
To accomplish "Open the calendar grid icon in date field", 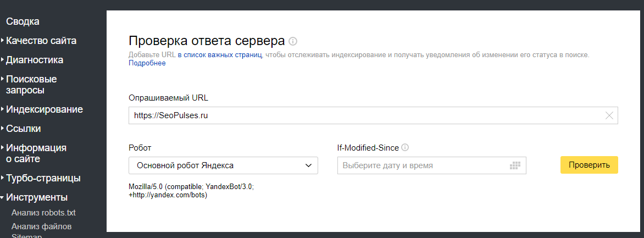I will [x=515, y=165].
